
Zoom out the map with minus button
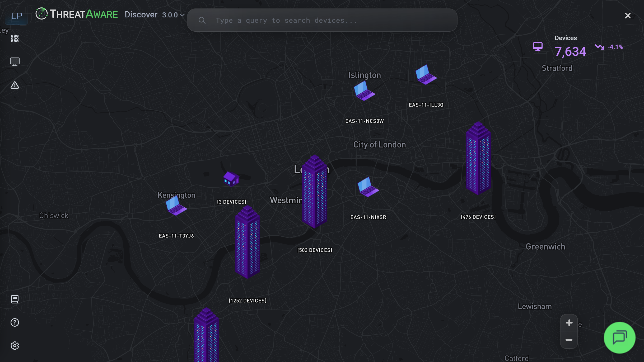pyautogui.click(x=569, y=340)
